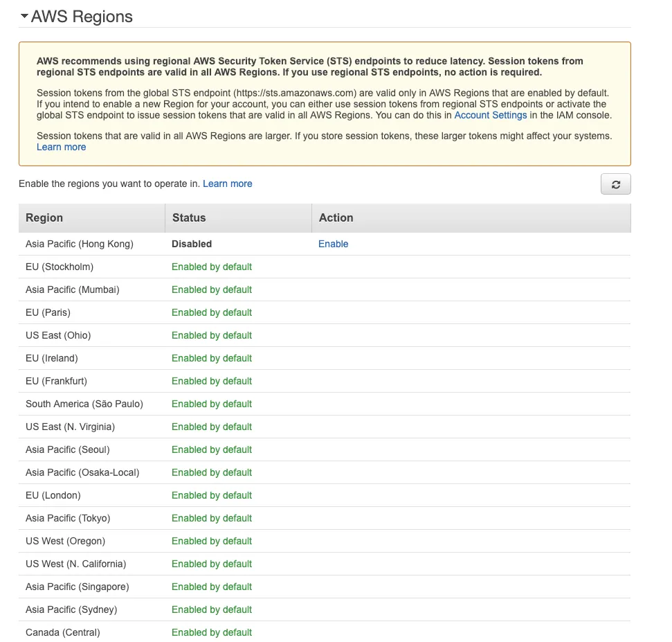This screenshot has width=672, height=642.
Task: Select the AWS Regions heading text
Action: (82, 17)
